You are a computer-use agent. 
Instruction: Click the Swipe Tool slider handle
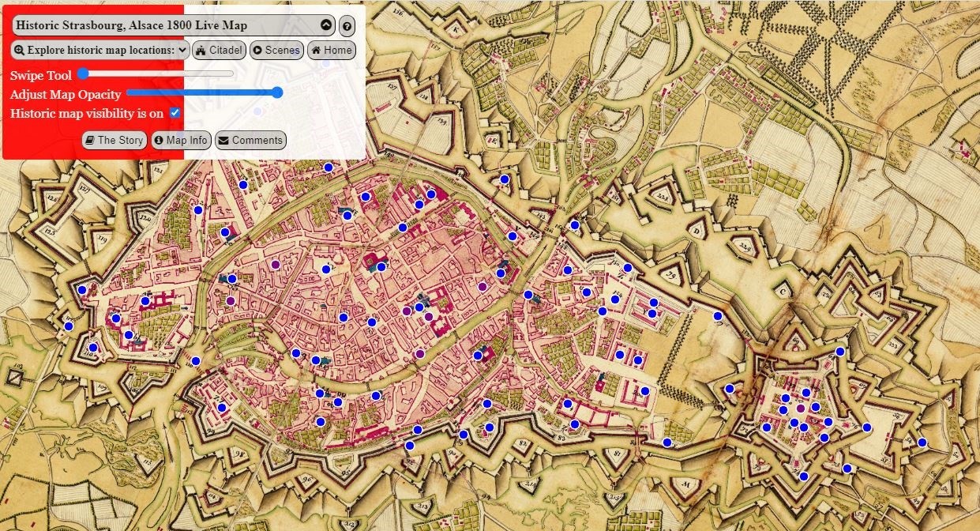pos(82,73)
